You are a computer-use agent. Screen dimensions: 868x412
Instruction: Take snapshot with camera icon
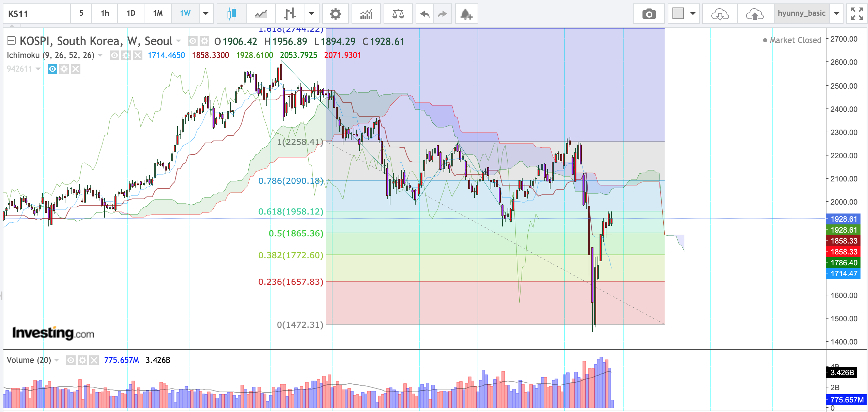coord(649,14)
